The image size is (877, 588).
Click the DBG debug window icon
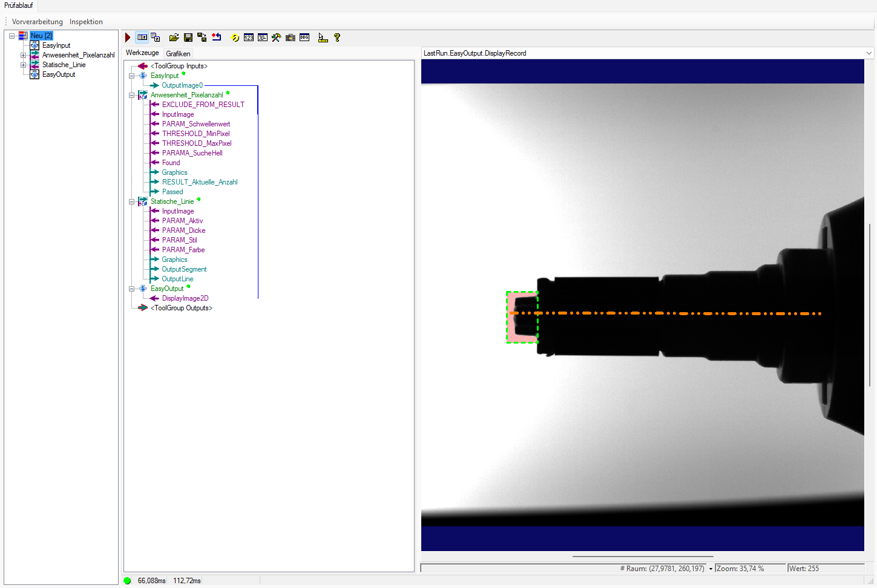click(304, 38)
